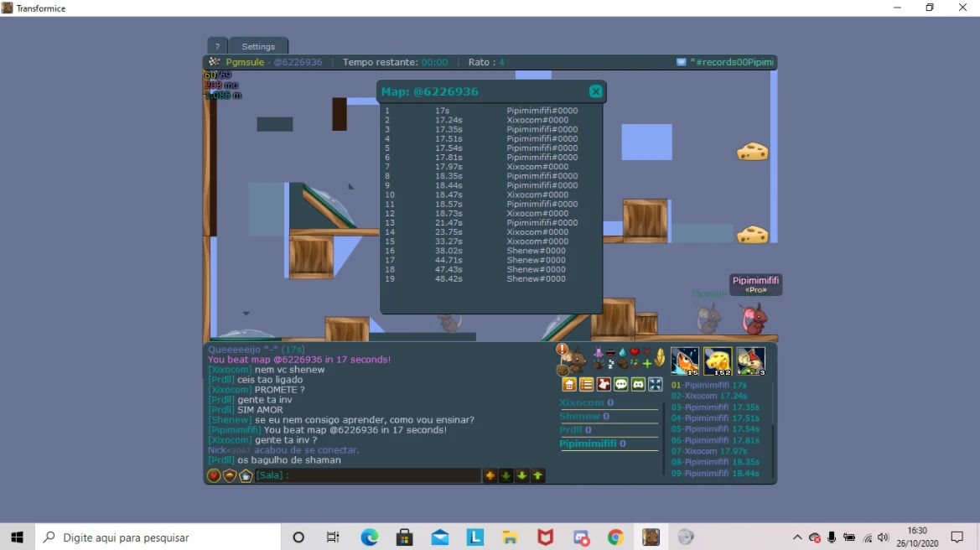This screenshot has width=980, height=550.
Task: Trigger the colorful confetti emote
Action: point(635,364)
